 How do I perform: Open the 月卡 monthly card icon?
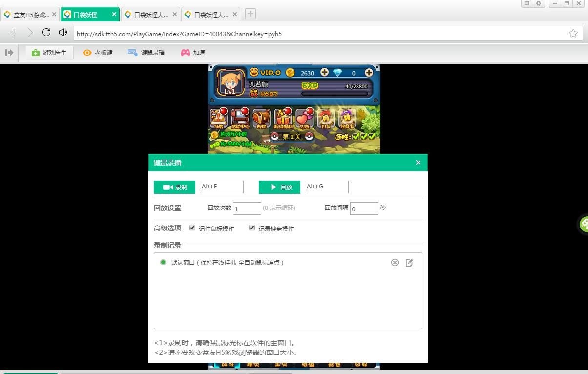[x=325, y=118]
